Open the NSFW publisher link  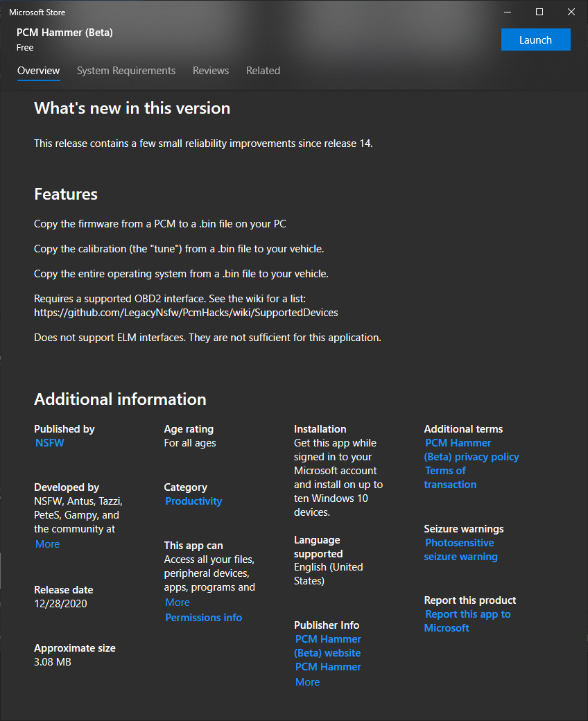point(50,443)
